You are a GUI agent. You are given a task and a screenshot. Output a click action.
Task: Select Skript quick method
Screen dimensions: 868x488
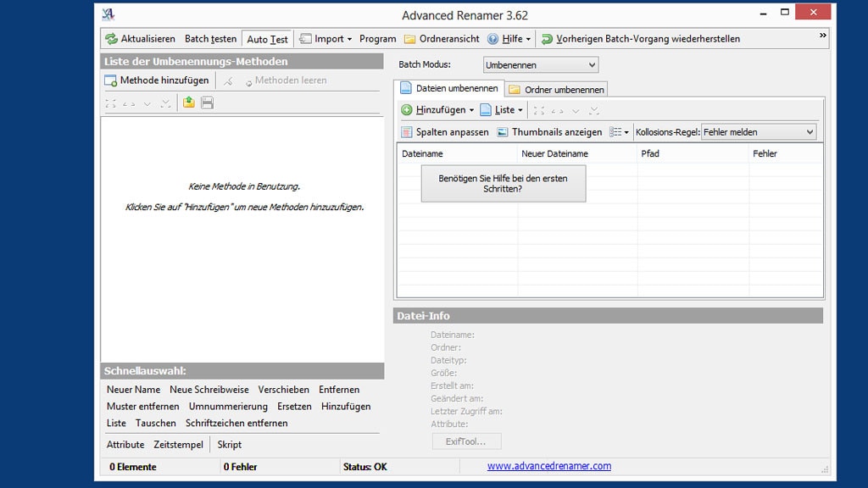click(x=229, y=444)
